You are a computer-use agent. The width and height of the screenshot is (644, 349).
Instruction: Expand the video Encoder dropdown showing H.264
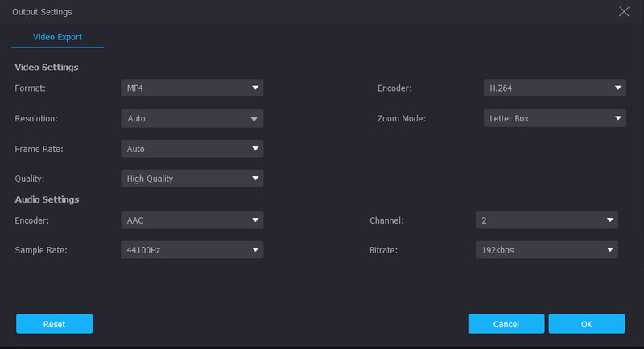[554, 88]
